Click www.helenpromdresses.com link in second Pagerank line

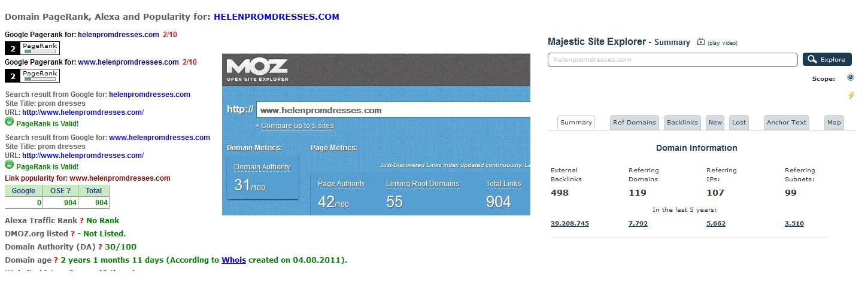click(128, 62)
